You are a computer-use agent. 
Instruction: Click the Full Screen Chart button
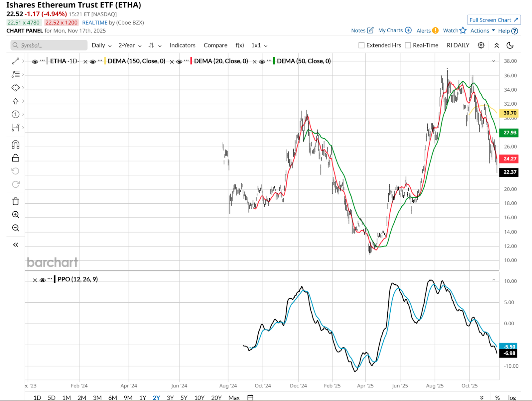pyautogui.click(x=493, y=20)
